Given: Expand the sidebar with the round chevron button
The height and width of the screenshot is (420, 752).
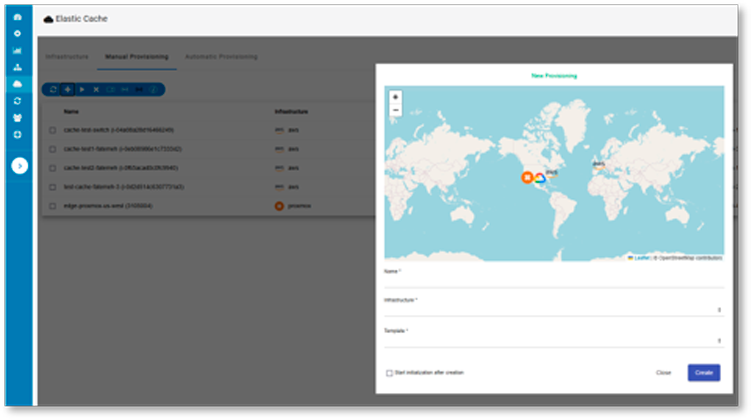Looking at the screenshot, I should point(20,166).
